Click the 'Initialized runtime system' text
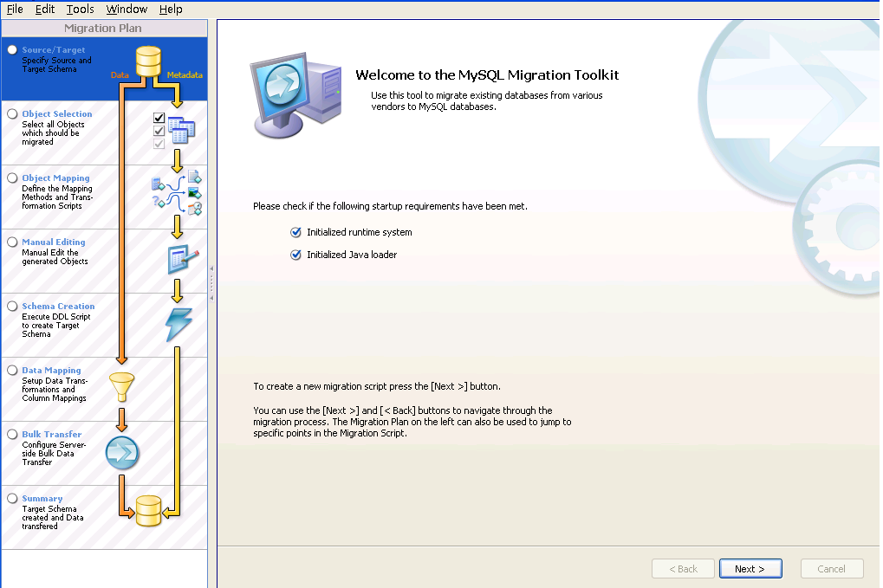Viewport: 883px width, 588px height. (360, 232)
